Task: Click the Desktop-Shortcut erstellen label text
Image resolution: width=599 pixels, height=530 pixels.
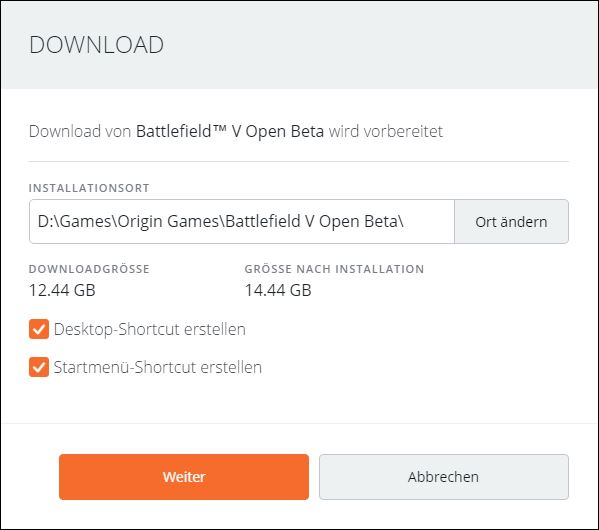Action: [x=149, y=329]
